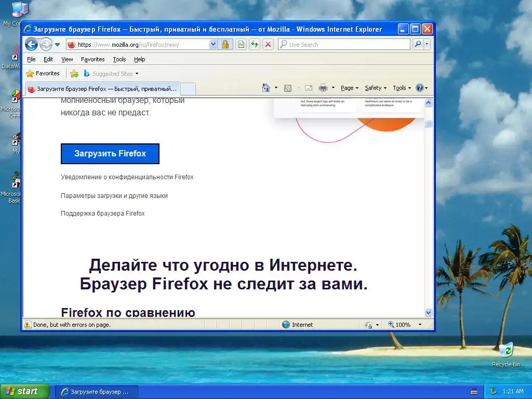Click the mozilla.org address bar
532x399 pixels.
[x=137, y=45]
